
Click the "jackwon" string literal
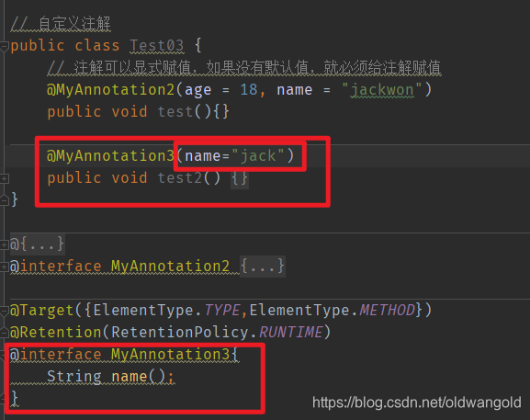pos(381,90)
